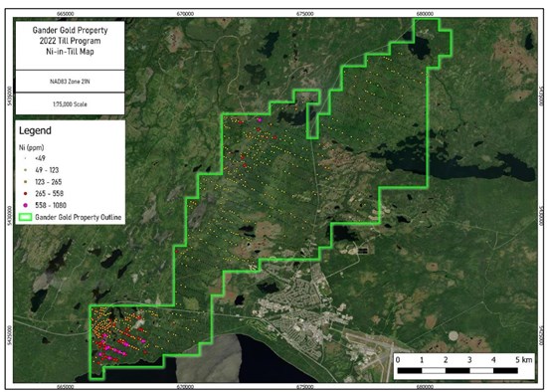Click the 'Legend' heading

click(x=35, y=130)
